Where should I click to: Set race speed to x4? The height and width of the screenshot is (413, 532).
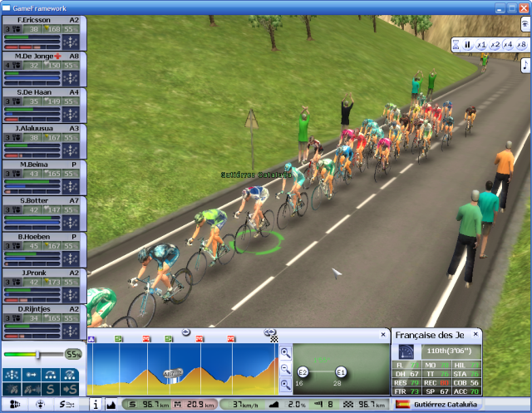(x=508, y=45)
